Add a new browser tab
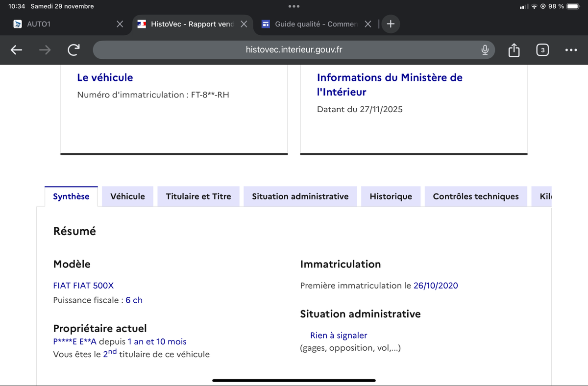This screenshot has width=588, height=386. 391,24
